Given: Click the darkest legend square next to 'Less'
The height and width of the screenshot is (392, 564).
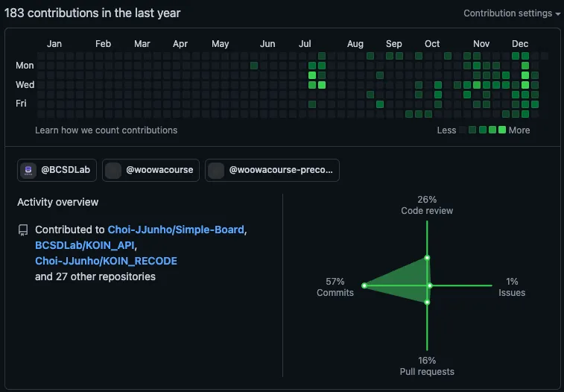Looking at the screenshot, I should coord(463,130).
